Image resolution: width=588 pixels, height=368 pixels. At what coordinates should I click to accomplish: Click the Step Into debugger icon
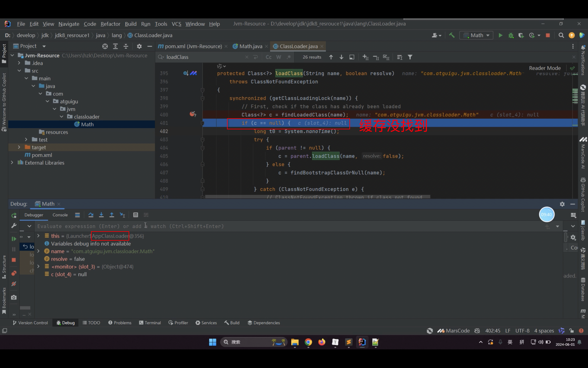(101, 215)
